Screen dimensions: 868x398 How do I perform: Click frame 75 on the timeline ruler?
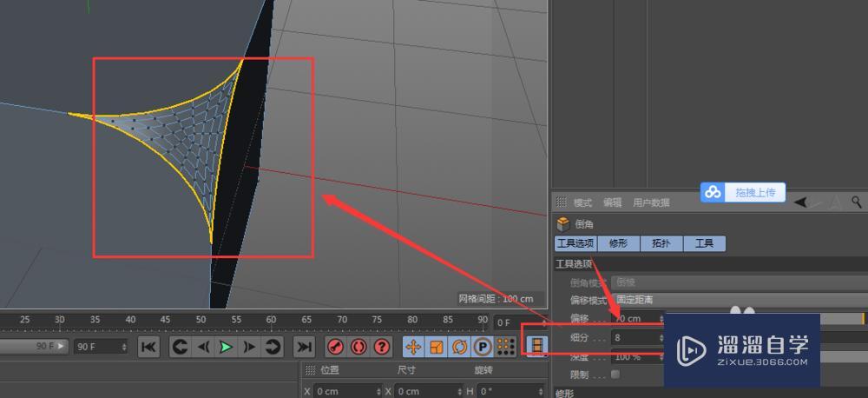click(377, 320)
